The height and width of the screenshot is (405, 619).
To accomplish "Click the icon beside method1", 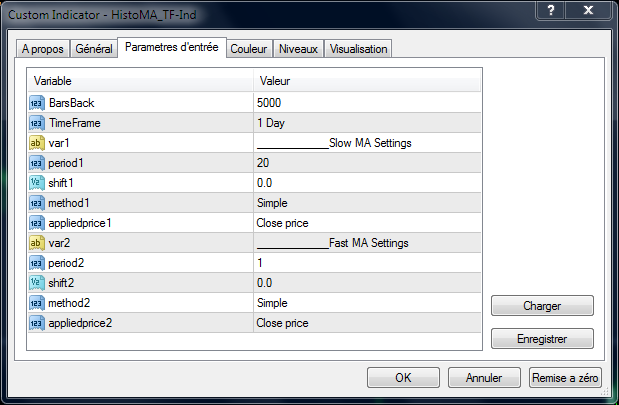I will [38, 203].
